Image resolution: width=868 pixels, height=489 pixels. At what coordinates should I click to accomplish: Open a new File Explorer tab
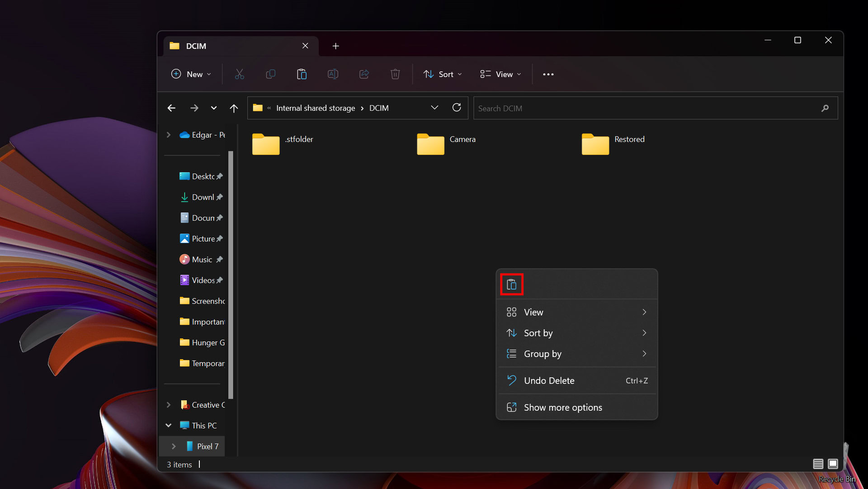[x=335, y=46]
